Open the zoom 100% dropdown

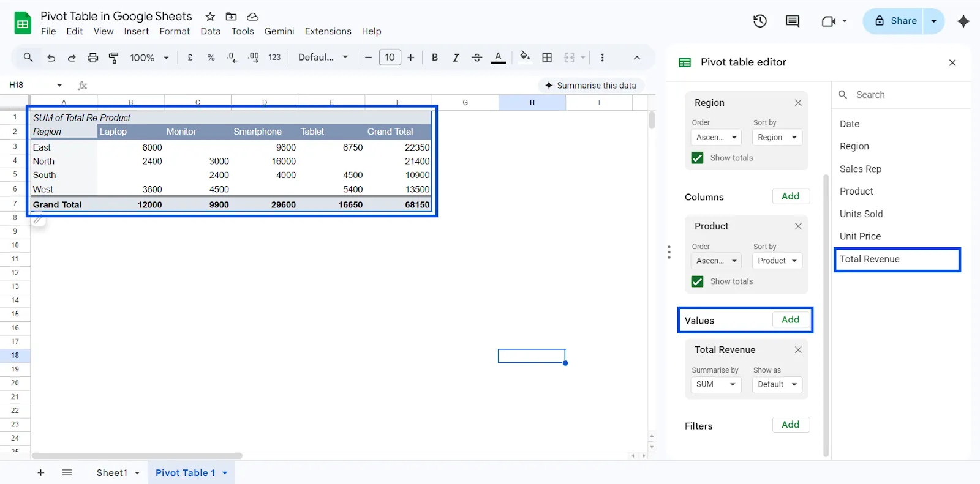click(149, 58)
